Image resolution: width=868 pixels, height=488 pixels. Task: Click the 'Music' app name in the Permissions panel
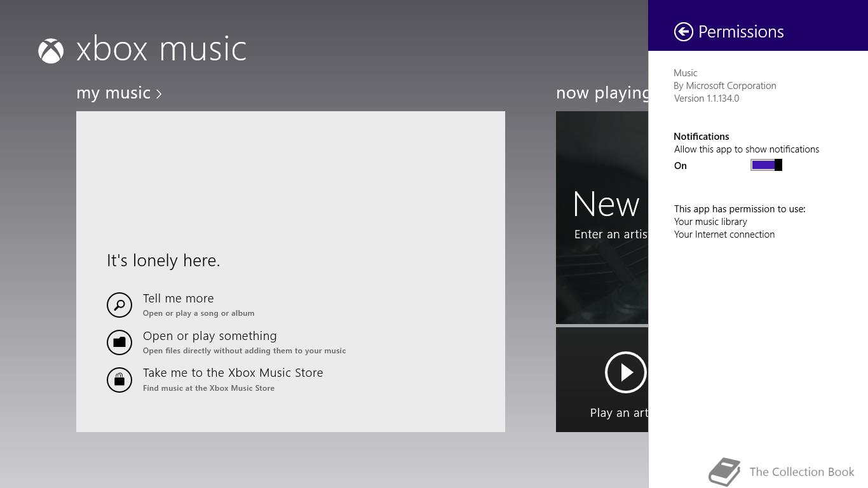(x=686, y=73)
